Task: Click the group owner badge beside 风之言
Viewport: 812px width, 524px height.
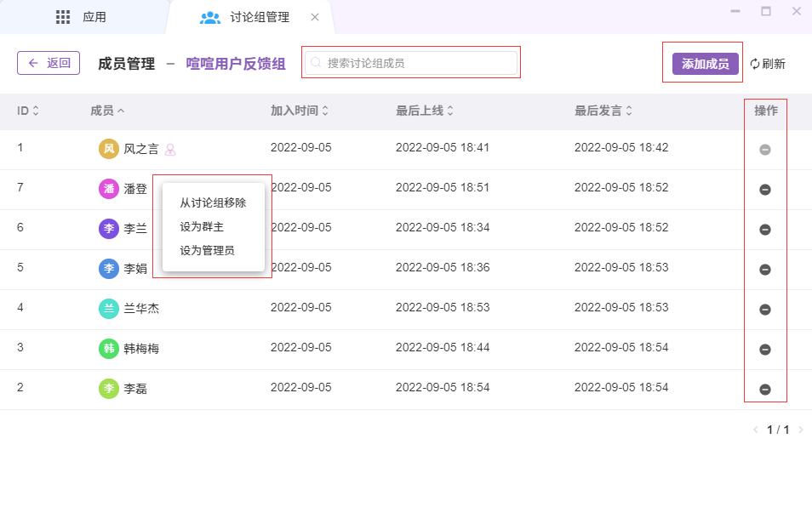Action: [170, 150]
